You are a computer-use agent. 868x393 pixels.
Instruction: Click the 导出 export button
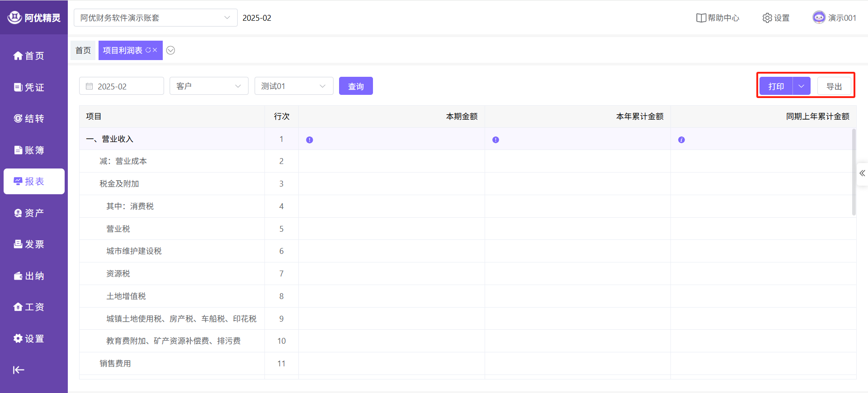tap(834, 86)
